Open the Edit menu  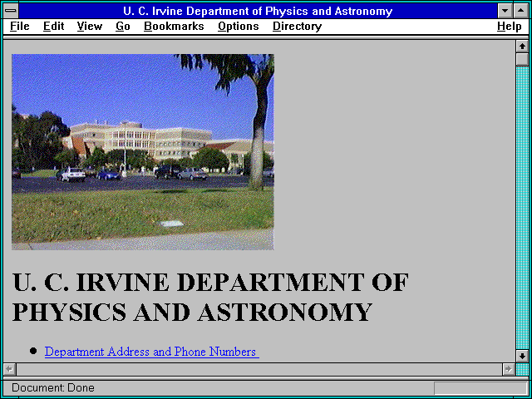point(53,27)
